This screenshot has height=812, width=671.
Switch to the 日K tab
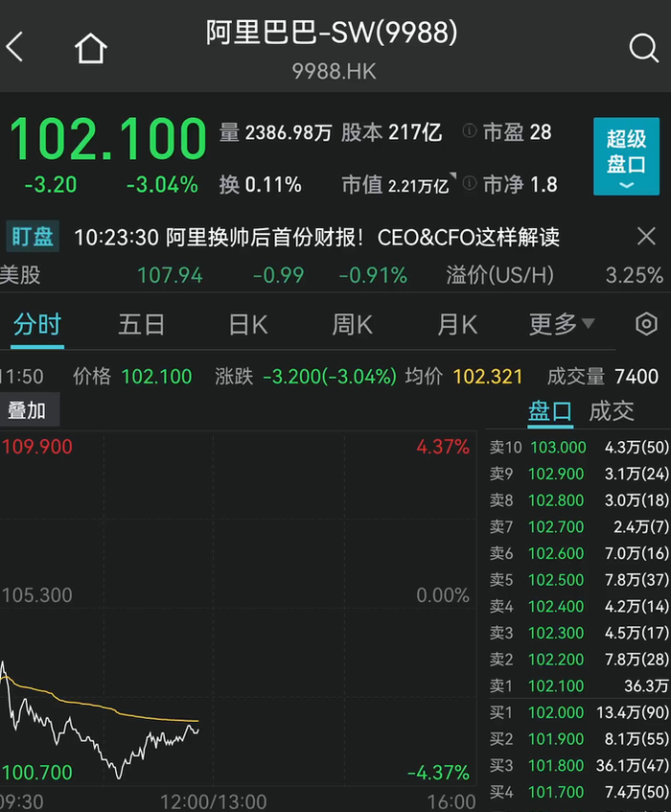(248, 325)
